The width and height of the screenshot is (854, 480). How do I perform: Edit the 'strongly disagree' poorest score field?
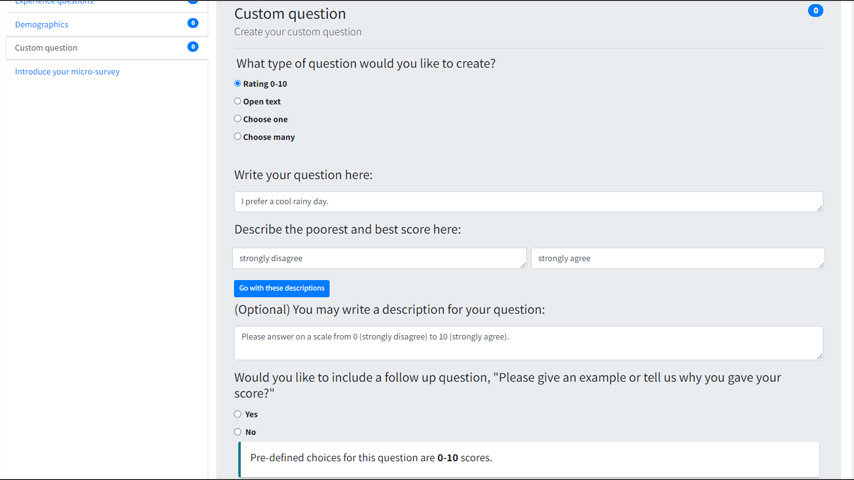(x=379, y=258)
